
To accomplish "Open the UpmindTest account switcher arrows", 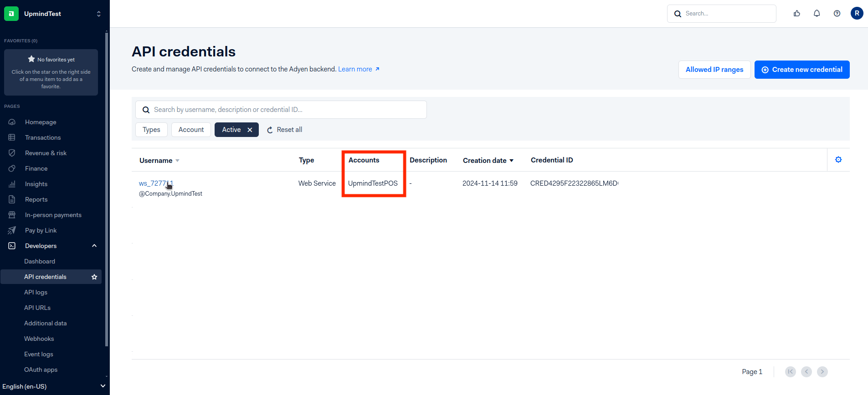I will click(98, 14).
